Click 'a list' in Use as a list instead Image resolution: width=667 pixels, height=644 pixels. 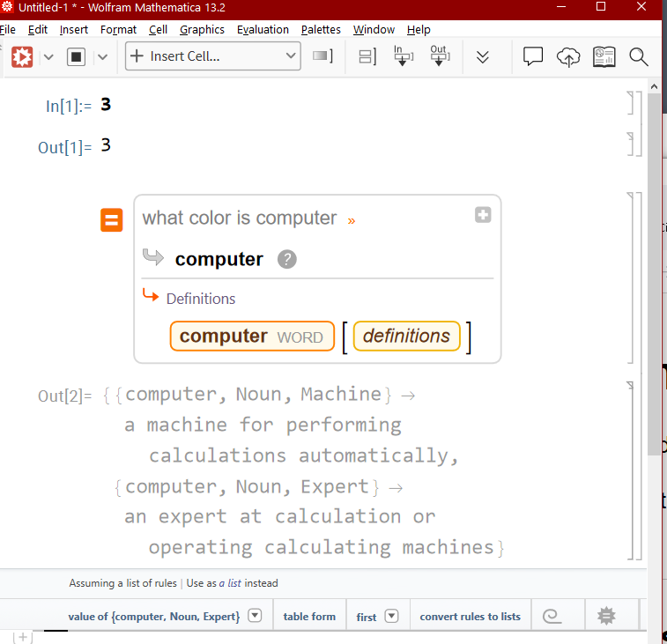(230, 583)
